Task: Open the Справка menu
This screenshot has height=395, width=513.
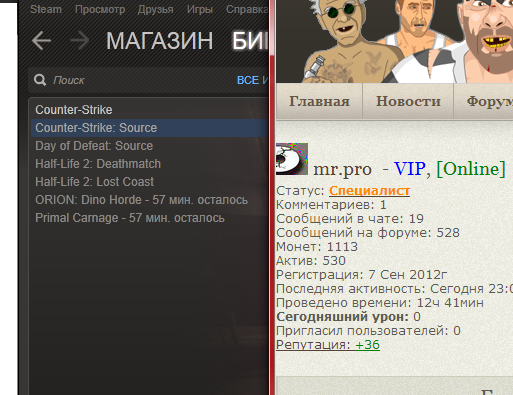Action: [x=247, y=9]
